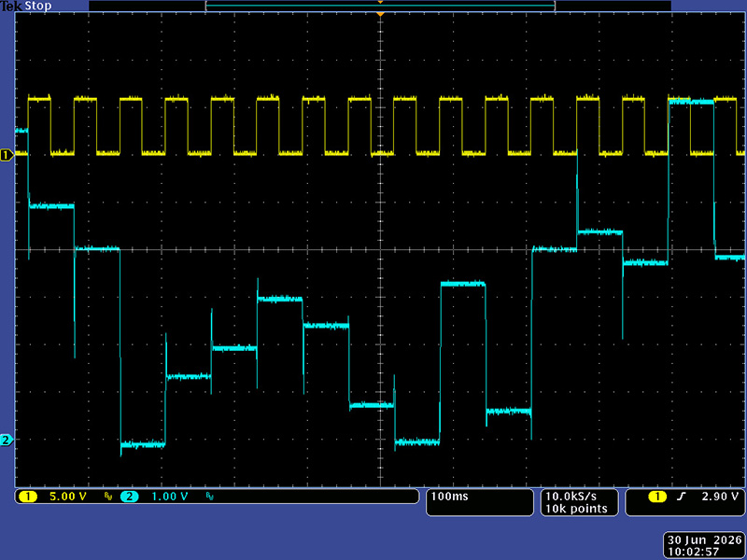This screenshot has height=560, width=747.
Task: Click the Stop acquisition status label
Action: pos(38,7)
